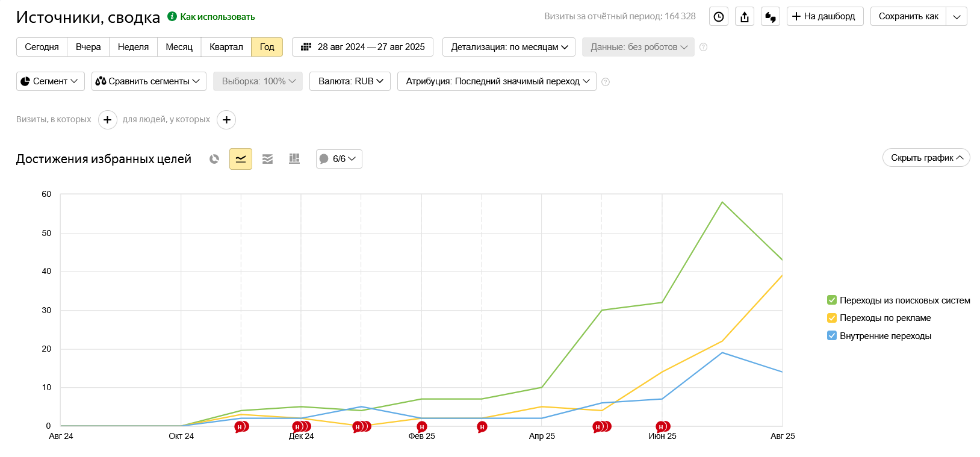The image size is (980, 457).
Task: Open Детализация: по месяцам dropdown
Action: [x=509, y=47]
